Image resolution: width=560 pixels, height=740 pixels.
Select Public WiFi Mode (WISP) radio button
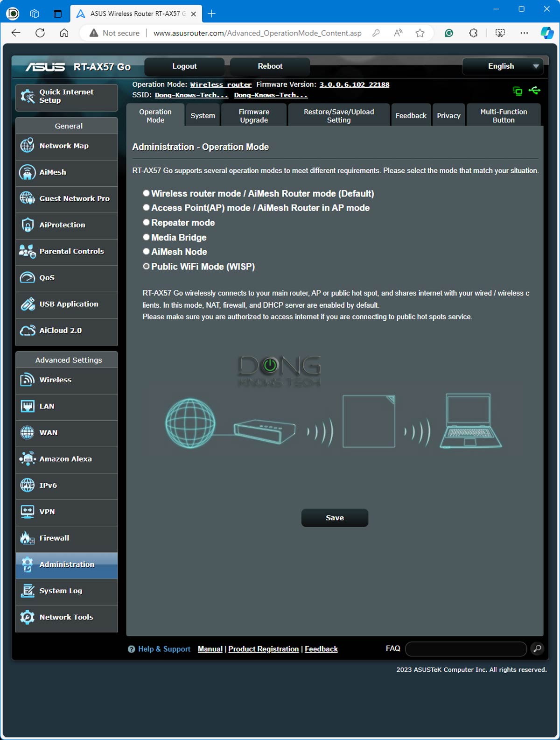pos(146,266)
